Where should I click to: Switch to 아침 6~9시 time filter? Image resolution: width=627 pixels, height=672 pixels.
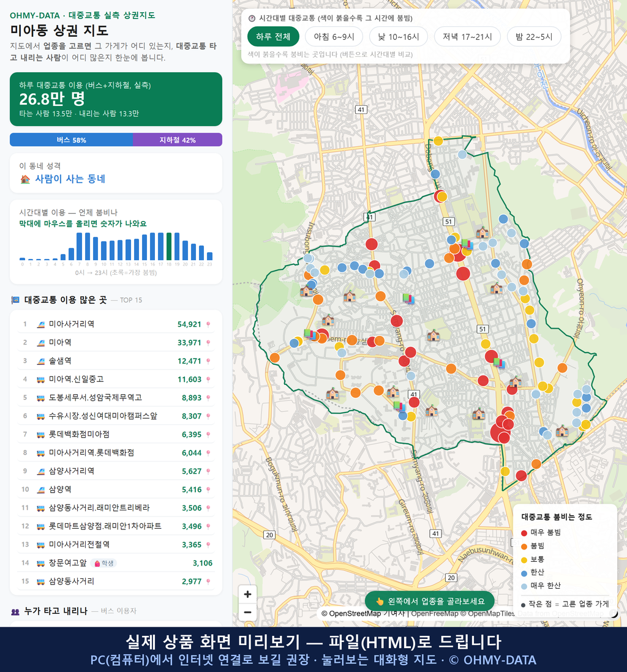(334, 37)
